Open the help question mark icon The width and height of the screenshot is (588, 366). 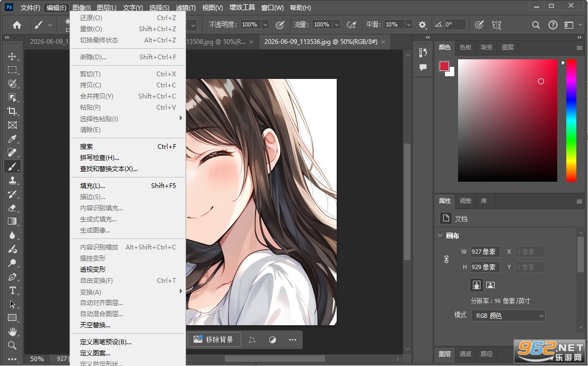(x=553, y=25)
